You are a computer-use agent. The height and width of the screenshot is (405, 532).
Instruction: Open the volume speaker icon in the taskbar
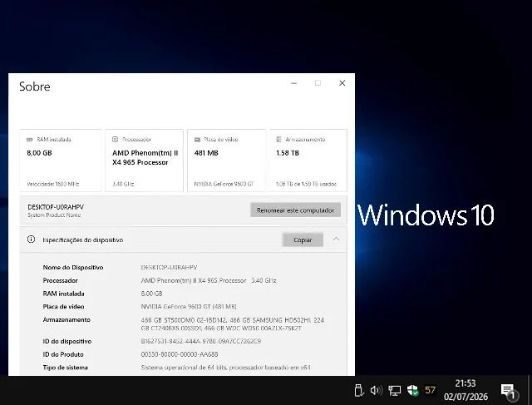pos(376,390)
